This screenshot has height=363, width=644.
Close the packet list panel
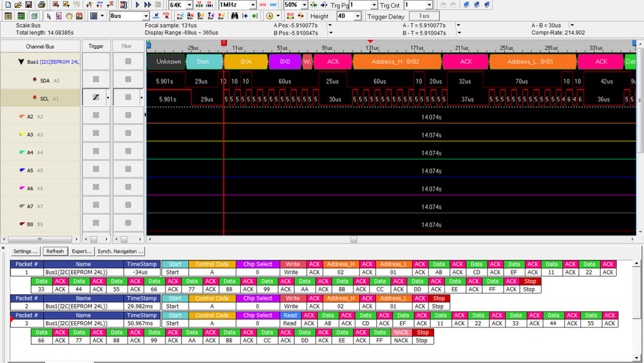[3, 248]
